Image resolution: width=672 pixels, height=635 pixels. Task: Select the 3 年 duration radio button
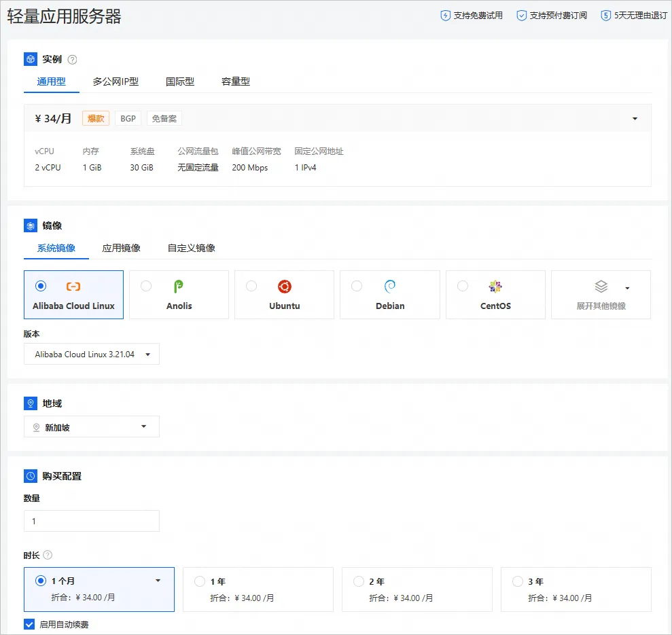518,581
